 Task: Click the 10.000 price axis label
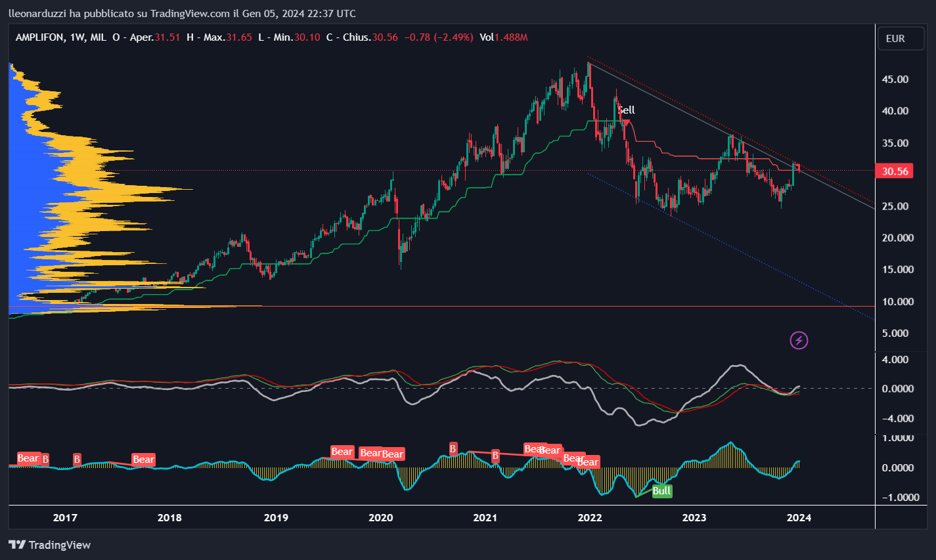coord(898,301)
